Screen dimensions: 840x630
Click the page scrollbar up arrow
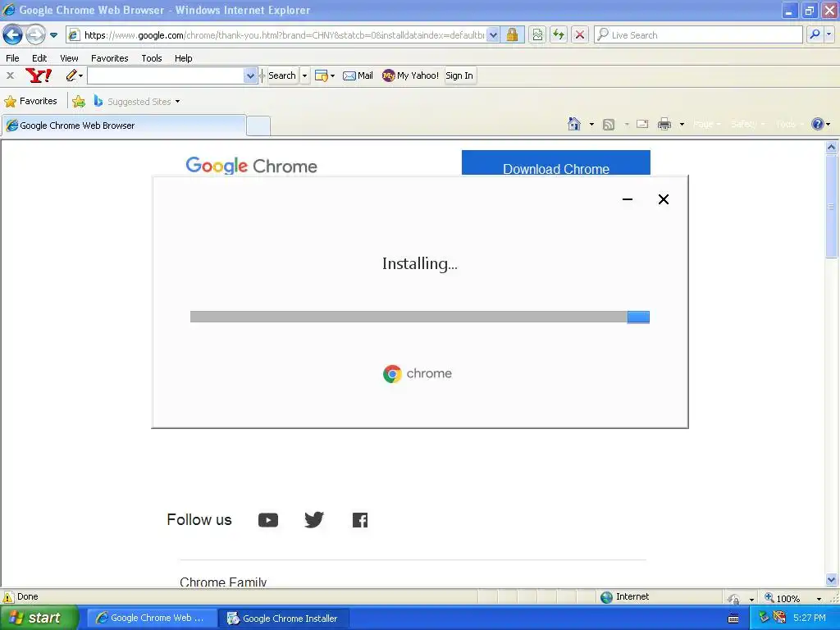click(x=832, y=147)
